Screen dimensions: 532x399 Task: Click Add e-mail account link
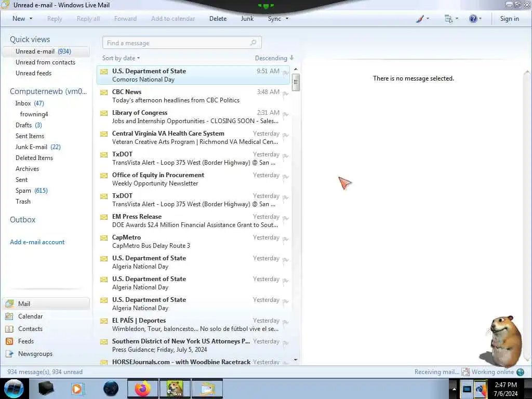[x=37, y=242]
